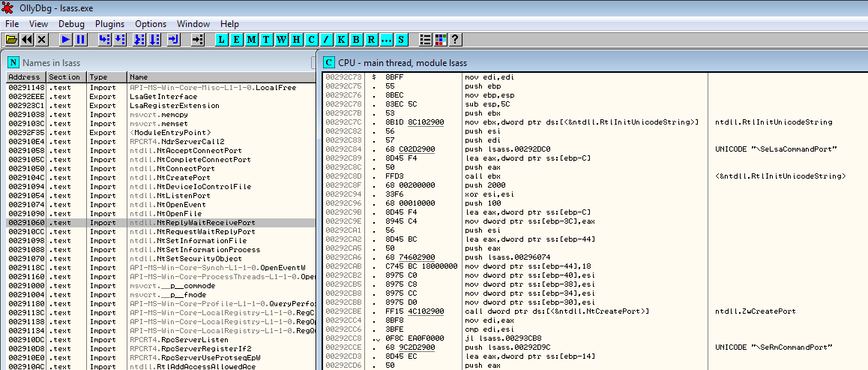Open Executable modules window (E button)
The image size is (868, 370).
pyautogui.click(x=237, y=39)
